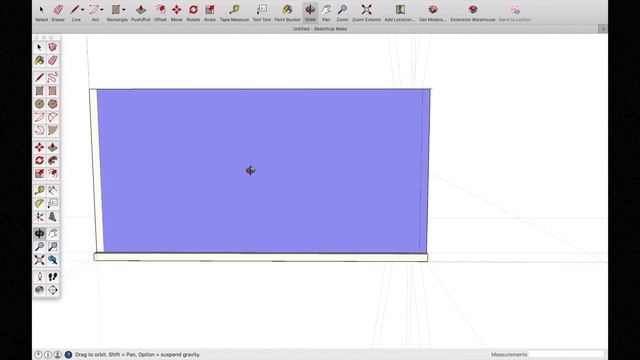
Task: Choose the Protractor tool in side palette
Action: click(x=40, y=203)
